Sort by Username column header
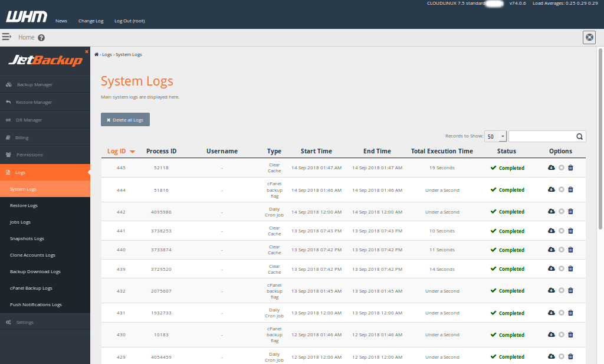 (222, 152)
